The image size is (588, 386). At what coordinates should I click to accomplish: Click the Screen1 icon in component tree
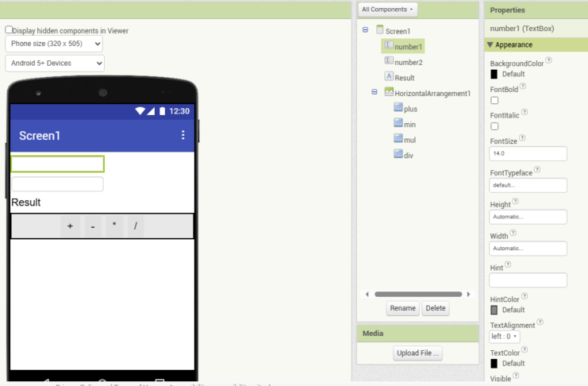(x=380, y=30)
